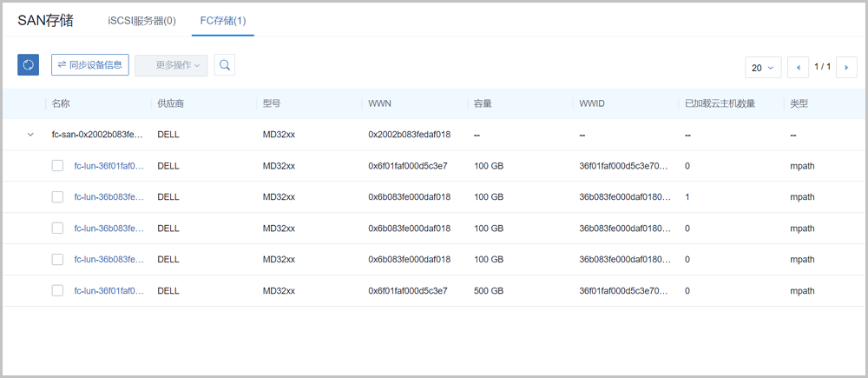Select the 500 GB LUN row checkbox
This screenshot has width=868, height=378.
click(57, 291)
